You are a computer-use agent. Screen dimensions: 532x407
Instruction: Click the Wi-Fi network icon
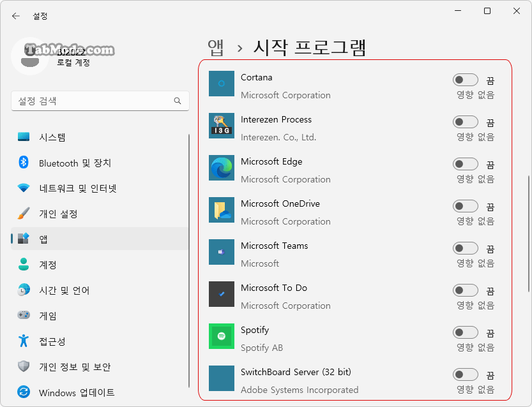[24, 188]
